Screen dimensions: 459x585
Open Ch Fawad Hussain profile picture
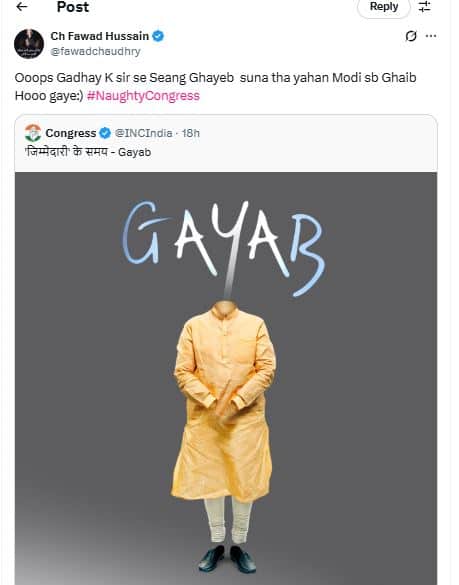[x=29, y=44]
